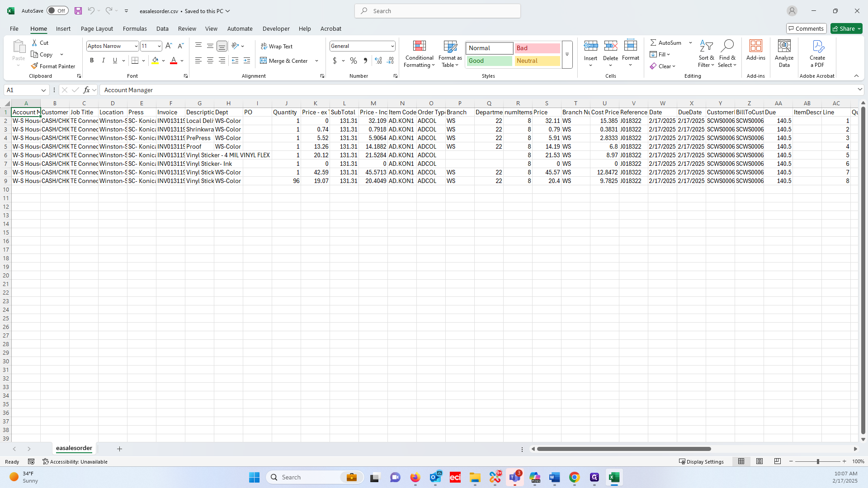Click the Middle Align icon
This screenshot has width=868, height=488.
click(x=210, y=46)
